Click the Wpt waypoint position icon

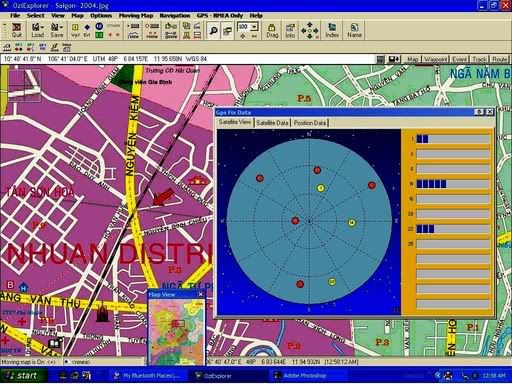(x=75, y=30)
